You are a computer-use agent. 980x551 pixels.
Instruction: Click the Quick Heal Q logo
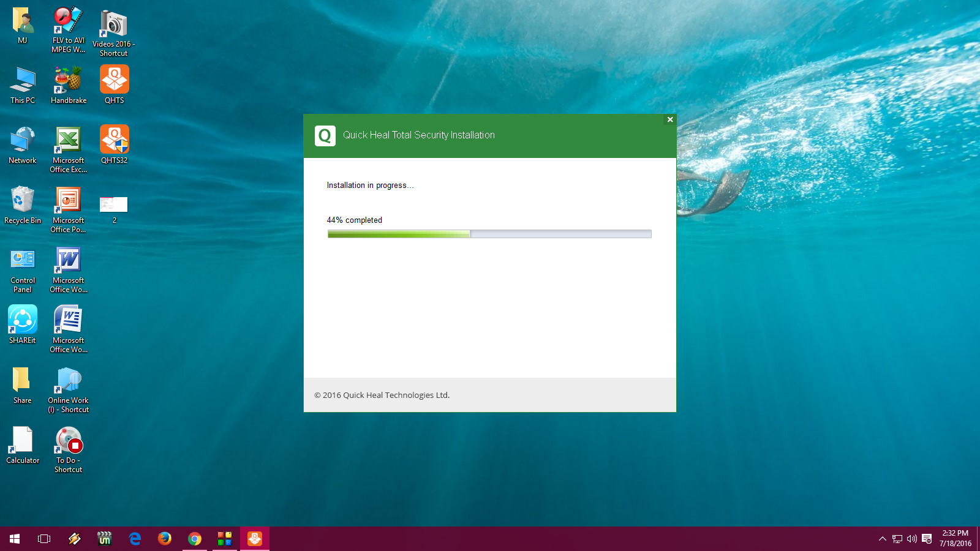(325, 135)
